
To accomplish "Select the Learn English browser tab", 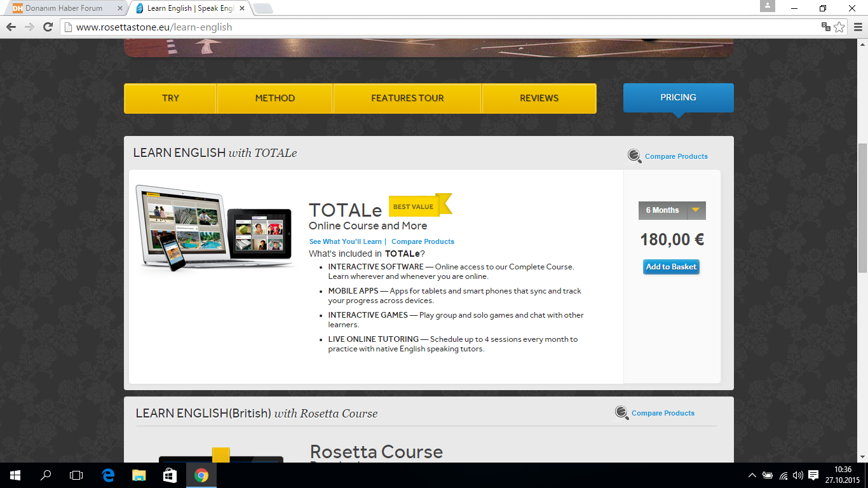I will tap(189, 8).
